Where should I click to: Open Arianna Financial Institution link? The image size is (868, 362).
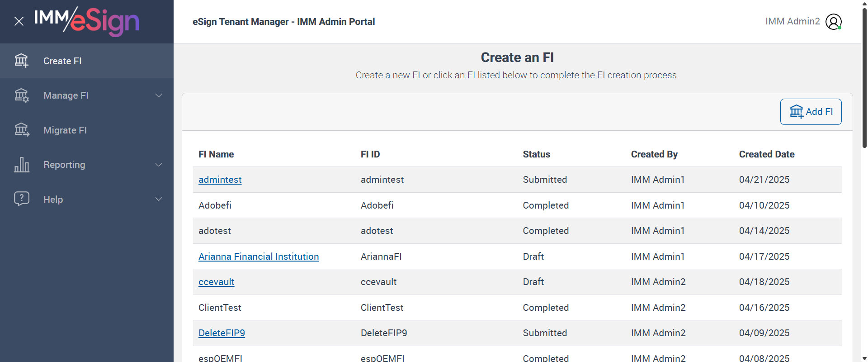click(259, 257)
